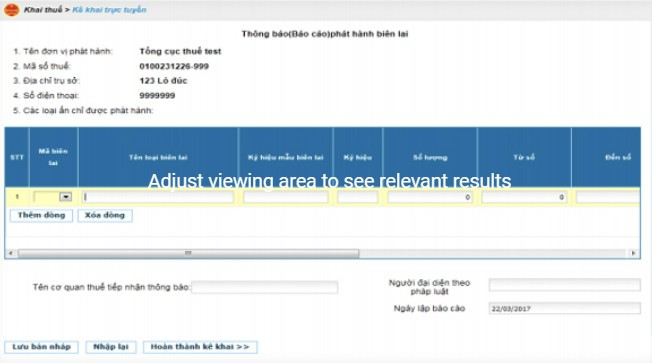Click the Ký hiệu input field in row 1
The height and width of the screenshot is (363, 652).
point(358,197)
